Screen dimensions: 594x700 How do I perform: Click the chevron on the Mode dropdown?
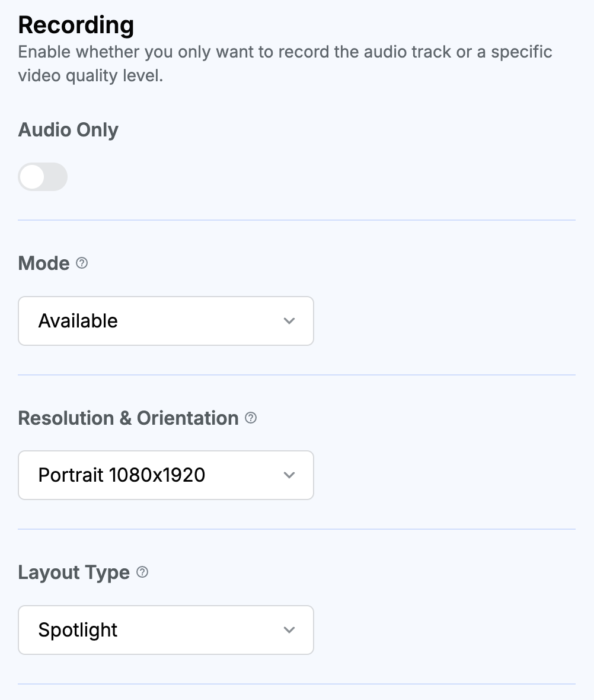click(x=289, y=321)
